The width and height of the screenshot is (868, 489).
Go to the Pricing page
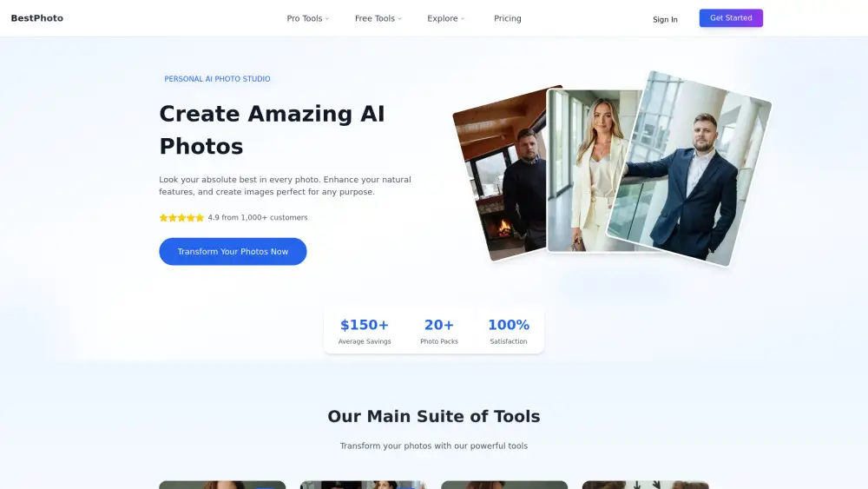[508, 18]
